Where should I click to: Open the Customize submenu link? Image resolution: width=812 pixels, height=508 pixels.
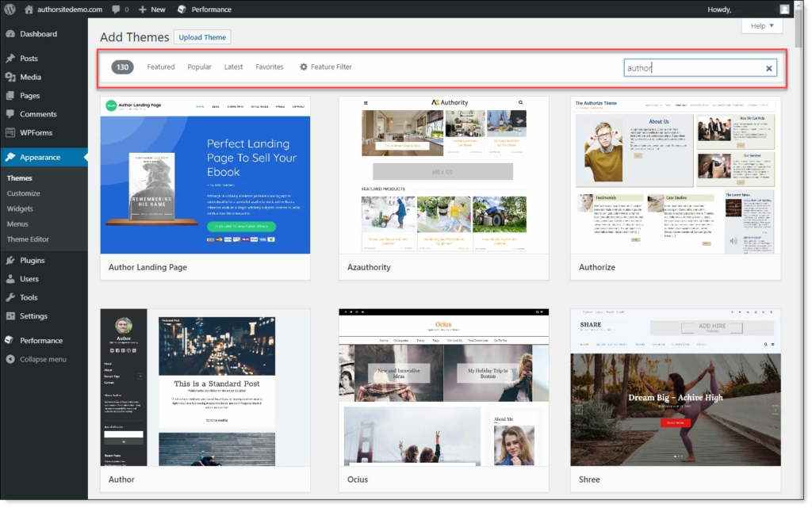point(23,193)
